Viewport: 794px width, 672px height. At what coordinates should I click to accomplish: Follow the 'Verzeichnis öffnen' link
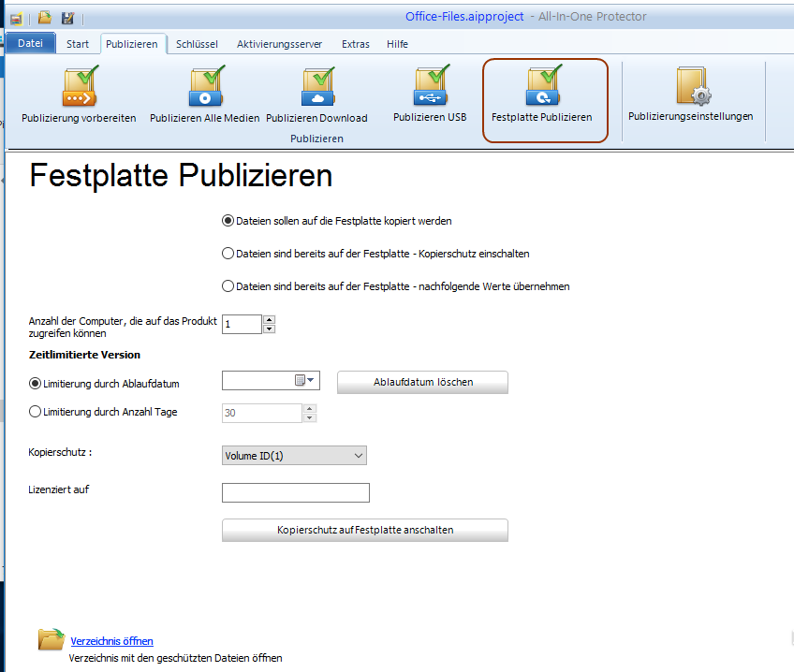[111, 641]
